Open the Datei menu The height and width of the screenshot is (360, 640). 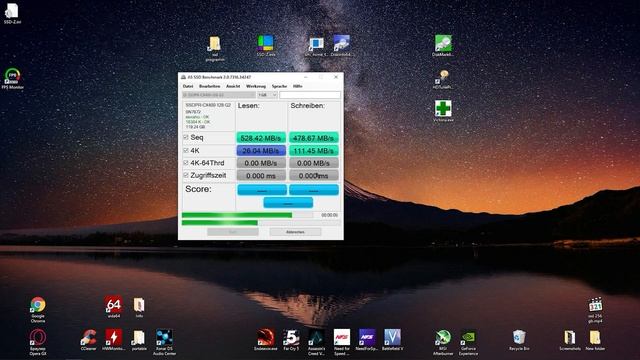click(188, 86)
